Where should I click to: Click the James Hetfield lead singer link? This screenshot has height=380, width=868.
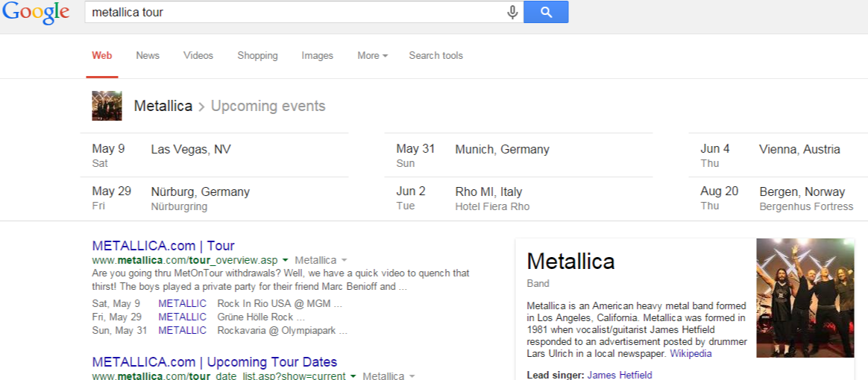click(619, 375)
